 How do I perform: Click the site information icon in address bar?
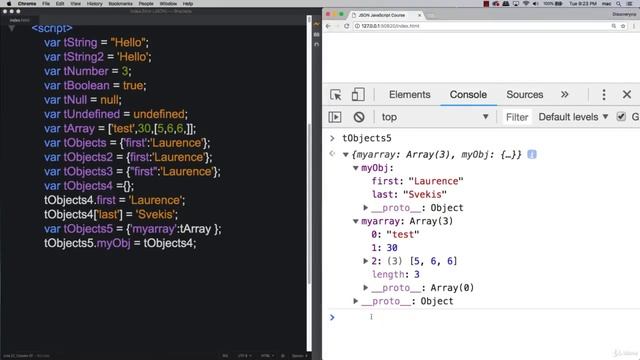point(357,26)
